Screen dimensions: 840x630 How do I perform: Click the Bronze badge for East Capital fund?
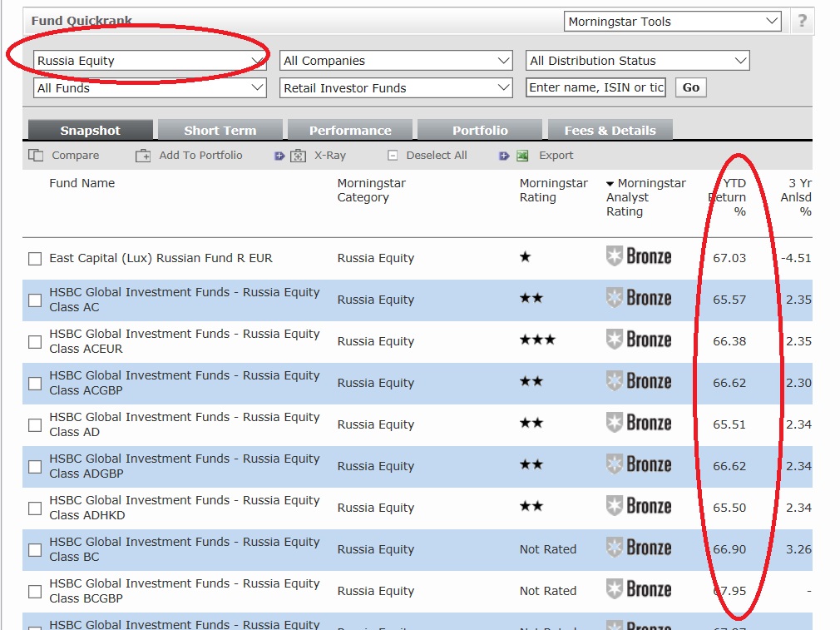639,256
